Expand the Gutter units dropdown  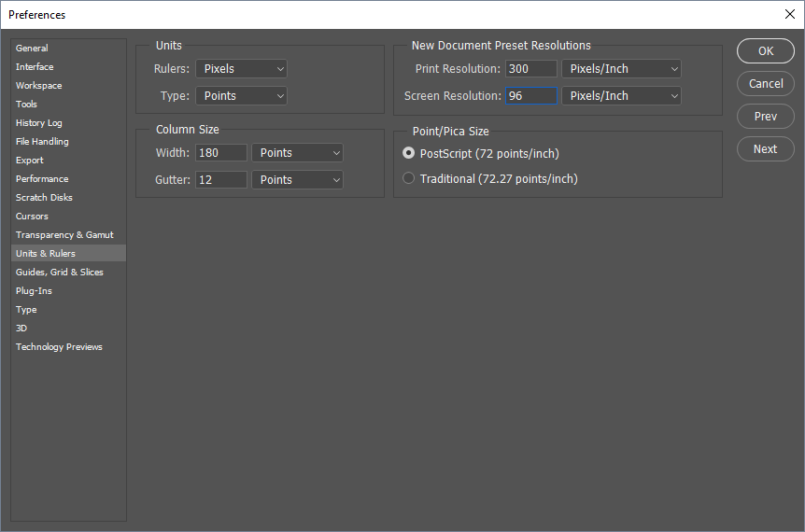pyautogui.click(x=297, y=180)
